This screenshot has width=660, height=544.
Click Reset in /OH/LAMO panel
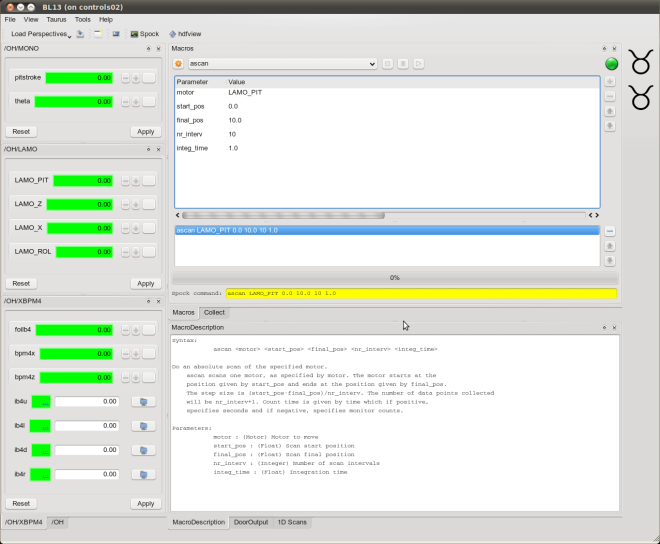[x=21, y=284]
